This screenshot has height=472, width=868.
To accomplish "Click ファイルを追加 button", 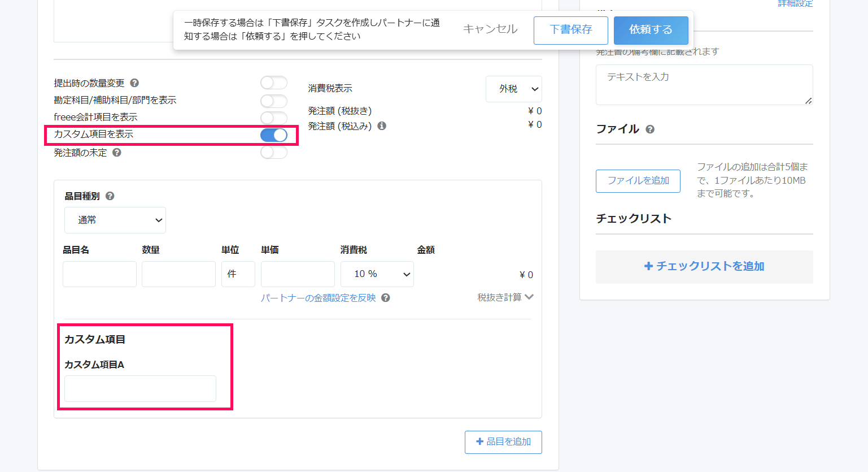I will tap(638, 181).
